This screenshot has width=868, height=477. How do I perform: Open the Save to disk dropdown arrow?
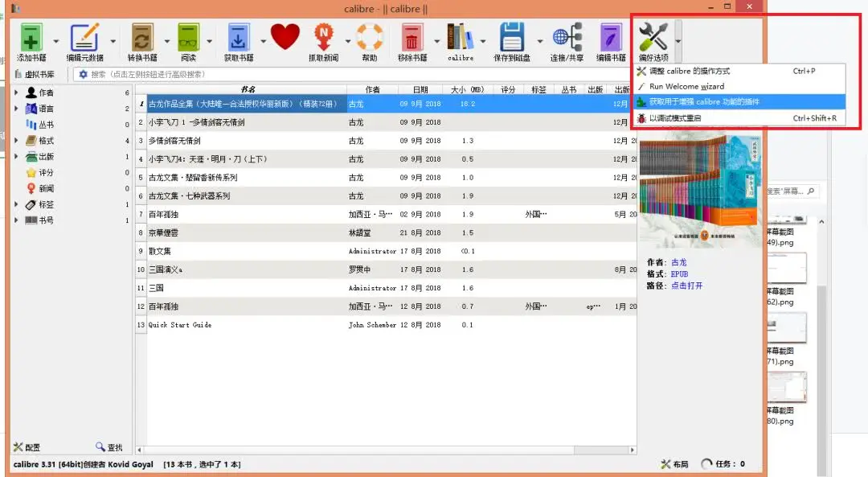[540, 42]
